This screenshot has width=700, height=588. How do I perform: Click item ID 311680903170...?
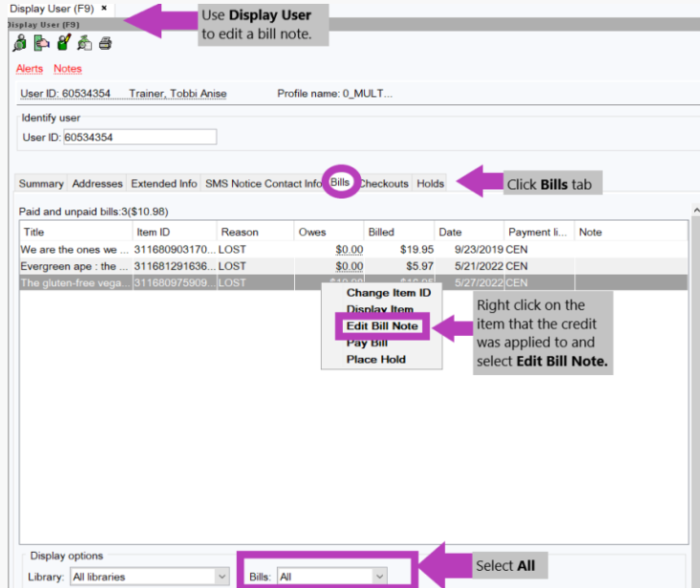pos(175,249)
